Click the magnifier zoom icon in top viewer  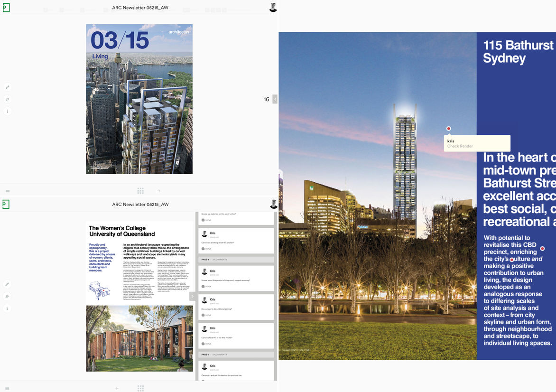tap(8, 99)
